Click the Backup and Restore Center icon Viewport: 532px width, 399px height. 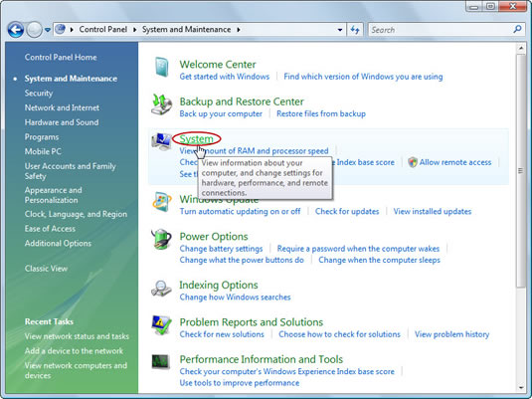tap(161, 104)
